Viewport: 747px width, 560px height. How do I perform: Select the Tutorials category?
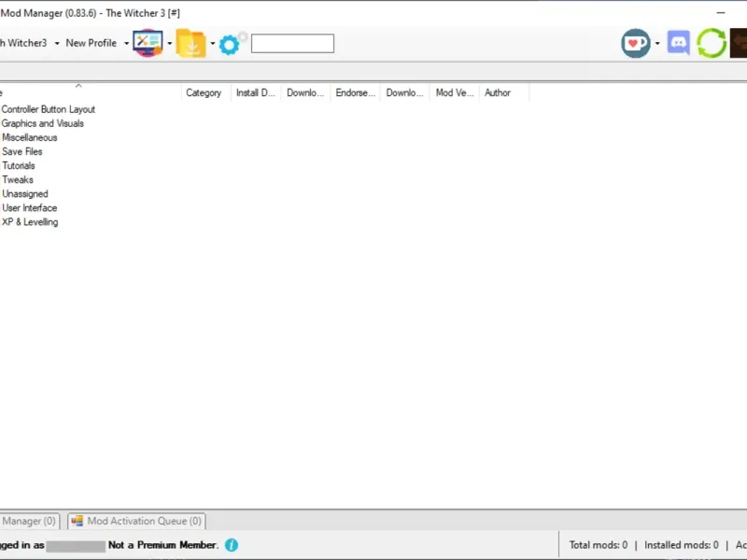[x=19, y=166]
